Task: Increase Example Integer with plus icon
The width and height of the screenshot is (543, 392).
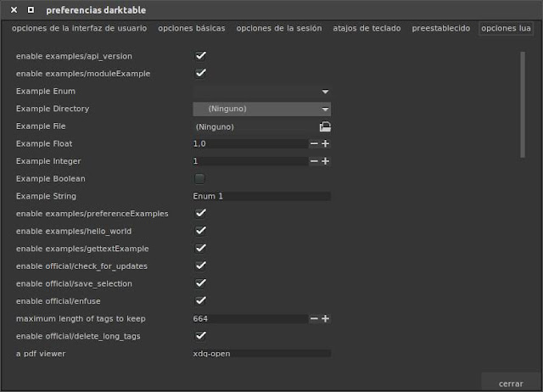Action: coord(325,161)
